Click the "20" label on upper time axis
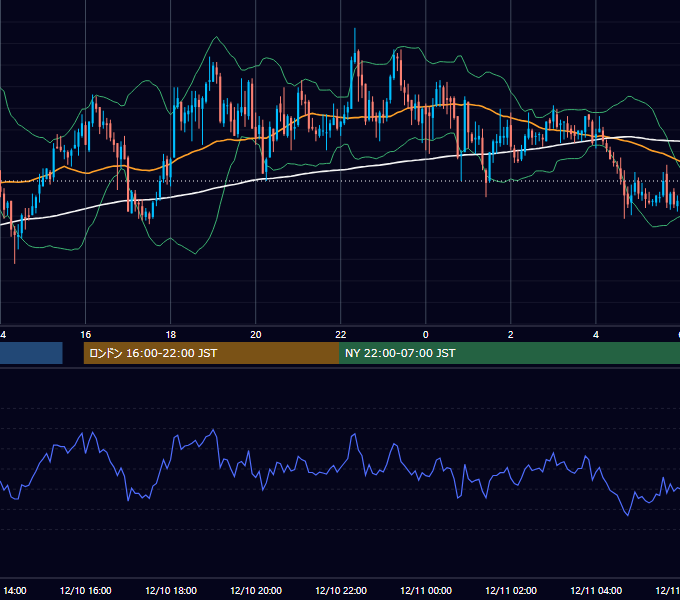Viewport: 680px width, 600px height. [256, 334]
